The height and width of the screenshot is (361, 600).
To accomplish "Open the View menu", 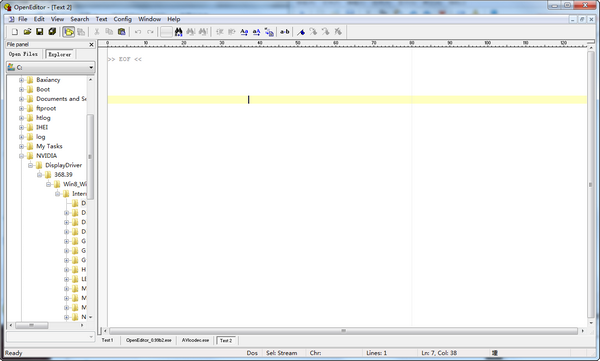I will (57, 19).
